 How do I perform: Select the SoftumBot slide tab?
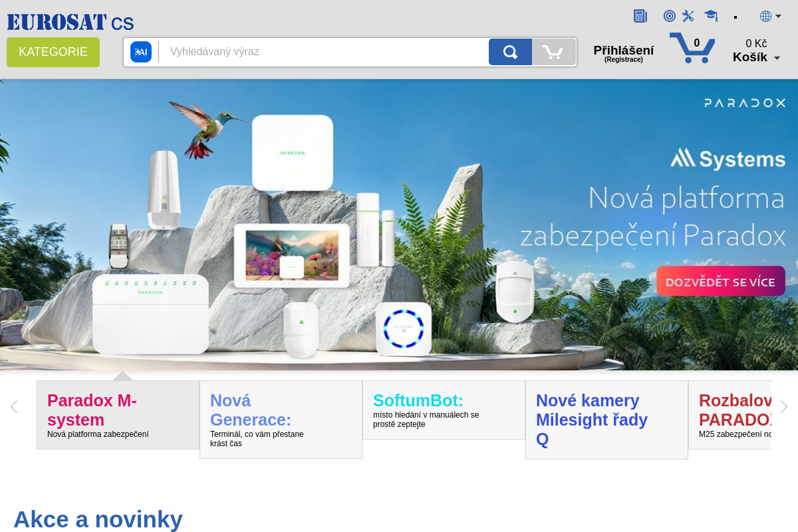(x=444, y=410)
